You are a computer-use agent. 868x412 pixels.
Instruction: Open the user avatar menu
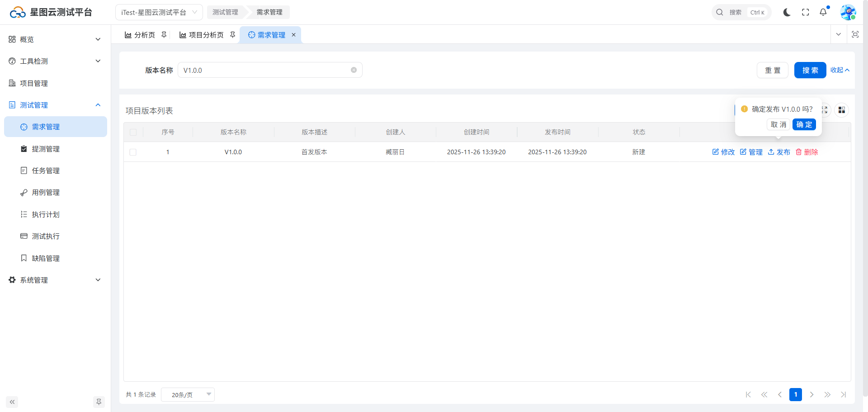point(848,12)
